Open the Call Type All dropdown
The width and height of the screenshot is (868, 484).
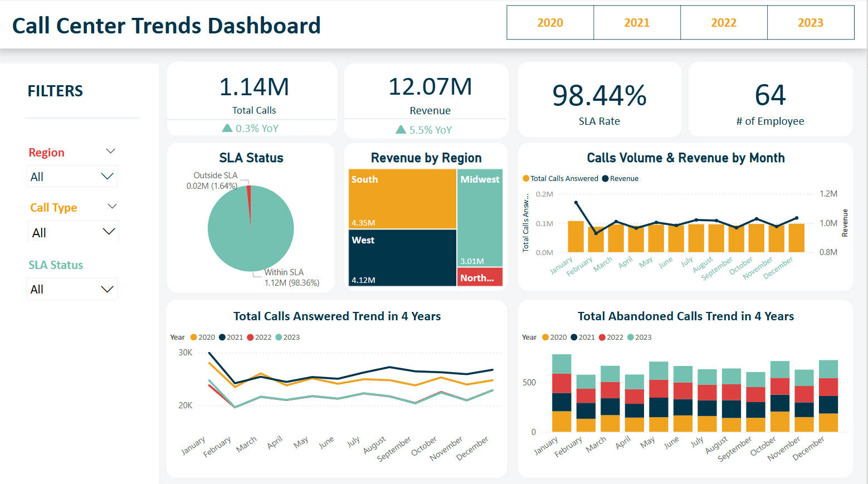coord(73,232)
